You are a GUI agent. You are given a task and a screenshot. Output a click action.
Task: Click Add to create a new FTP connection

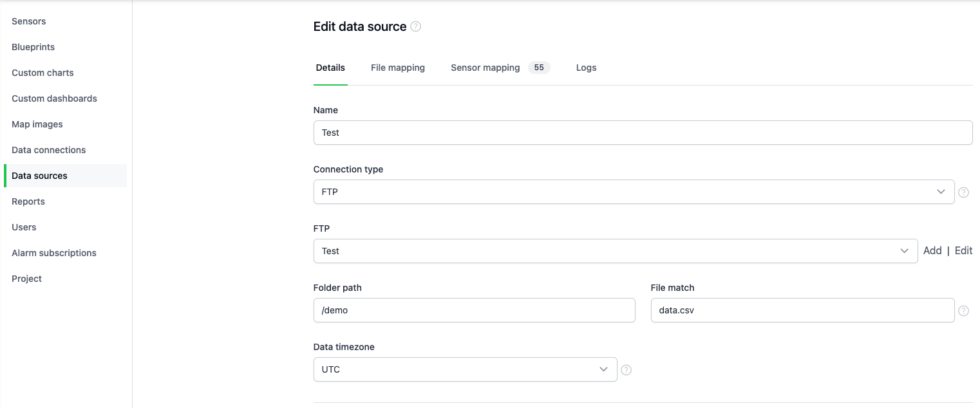932,250
